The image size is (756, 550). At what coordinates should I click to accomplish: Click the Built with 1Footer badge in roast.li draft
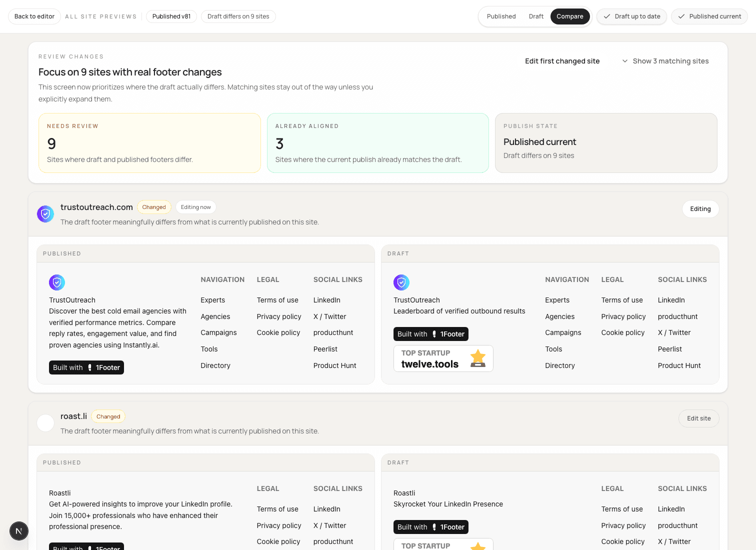(x=431, y=527)
